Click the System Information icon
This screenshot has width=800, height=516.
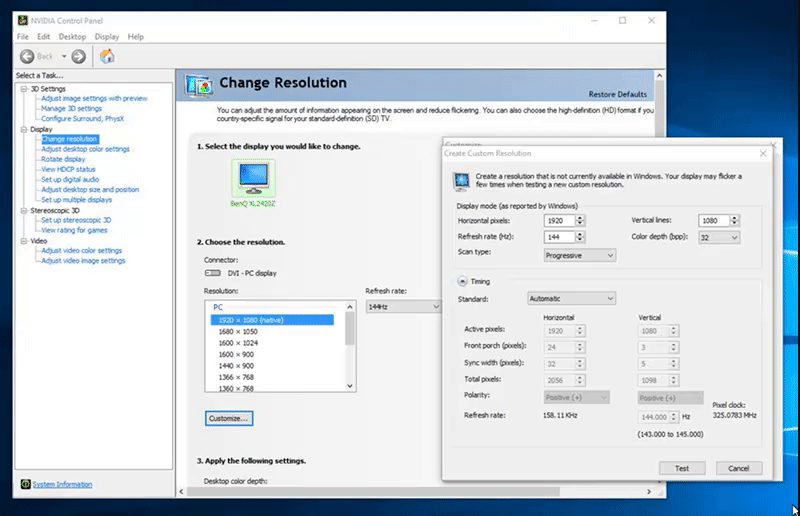(26, 484)
